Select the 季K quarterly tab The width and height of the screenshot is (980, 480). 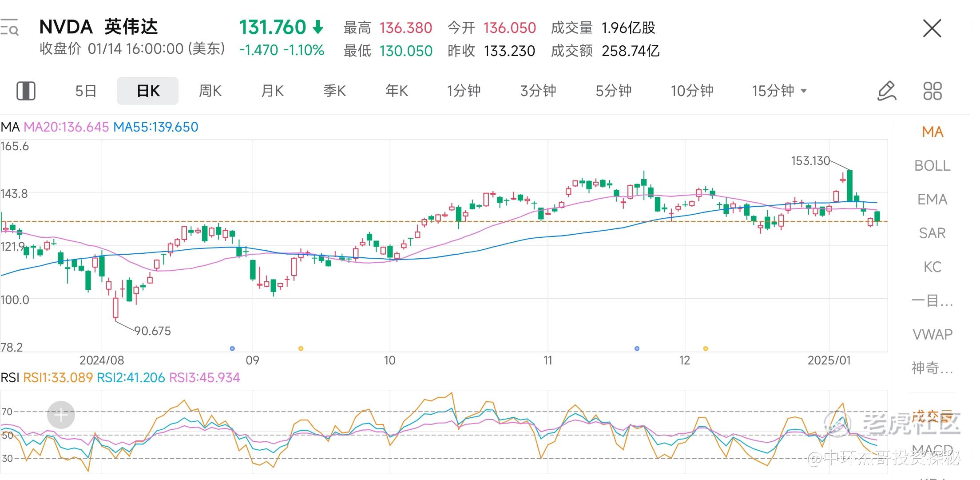[334, 91]
